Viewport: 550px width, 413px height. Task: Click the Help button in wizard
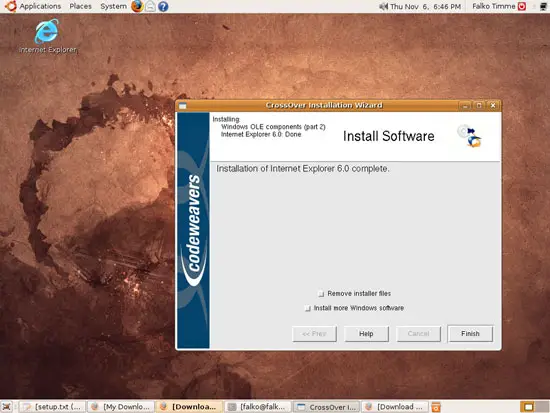pyautogui.click(x=366, y=334)
